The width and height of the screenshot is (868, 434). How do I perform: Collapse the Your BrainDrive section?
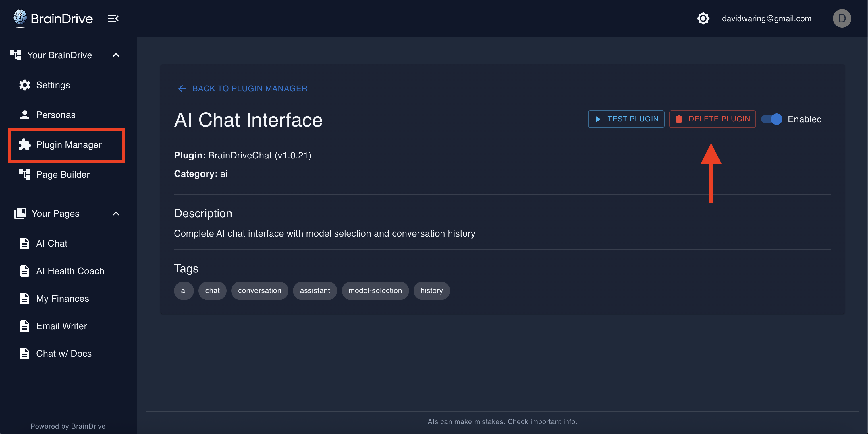coord(116,55)
